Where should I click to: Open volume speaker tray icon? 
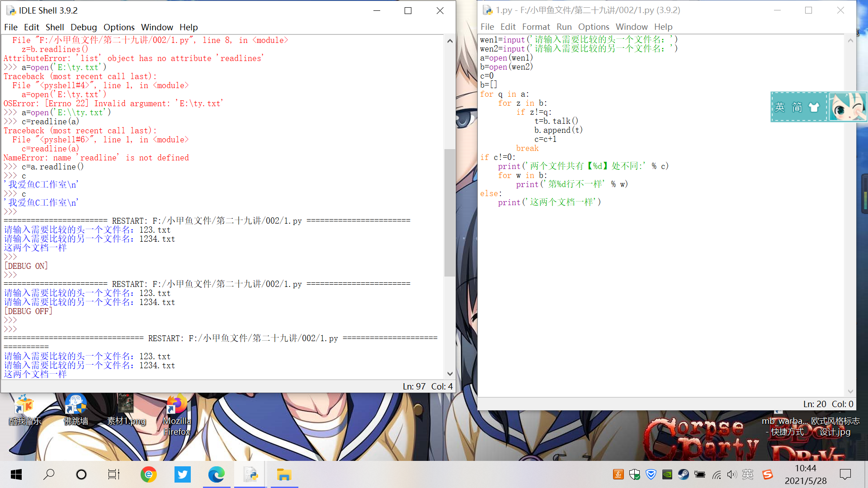pyautogui.click(x=732, y=474)
